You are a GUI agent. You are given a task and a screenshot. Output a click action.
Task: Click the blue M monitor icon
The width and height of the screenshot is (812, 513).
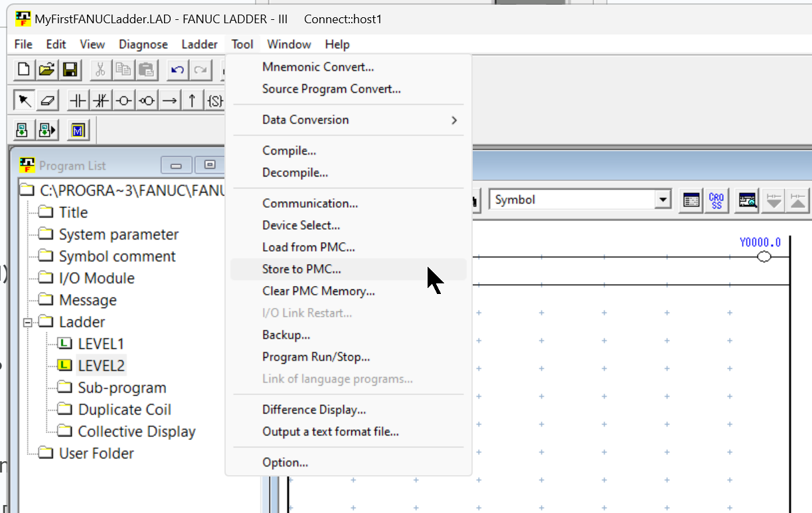click(78, 129)
